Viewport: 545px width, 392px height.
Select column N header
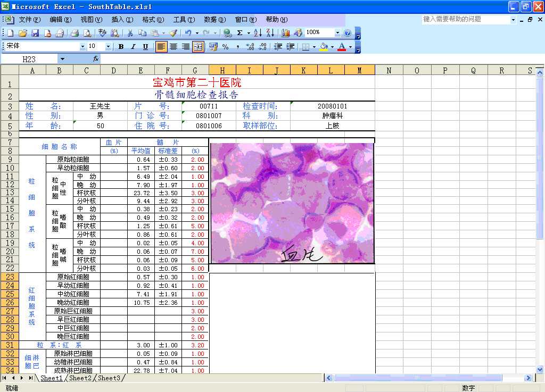(389, 71)
